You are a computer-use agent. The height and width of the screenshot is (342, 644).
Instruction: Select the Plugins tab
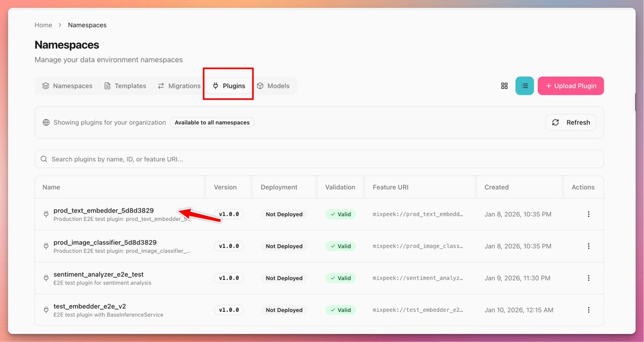pos(229,86)
